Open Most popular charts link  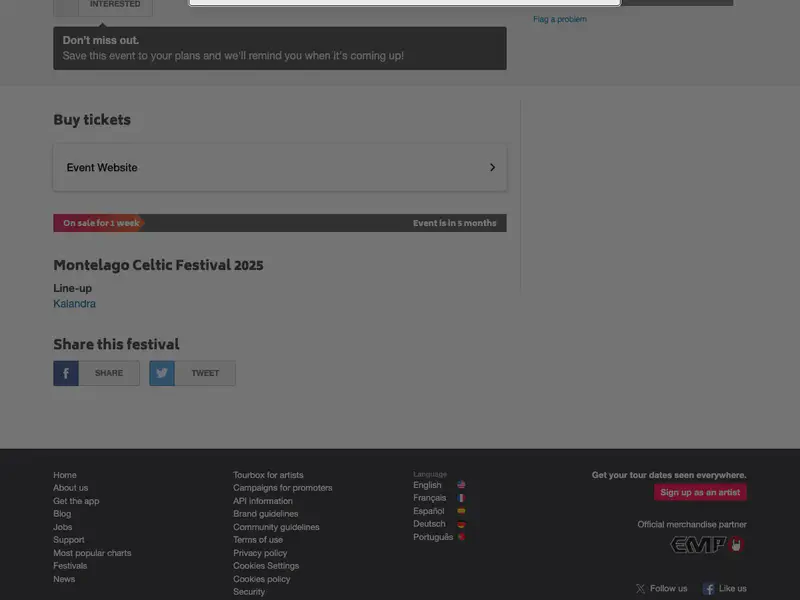[x=92, y=553]
